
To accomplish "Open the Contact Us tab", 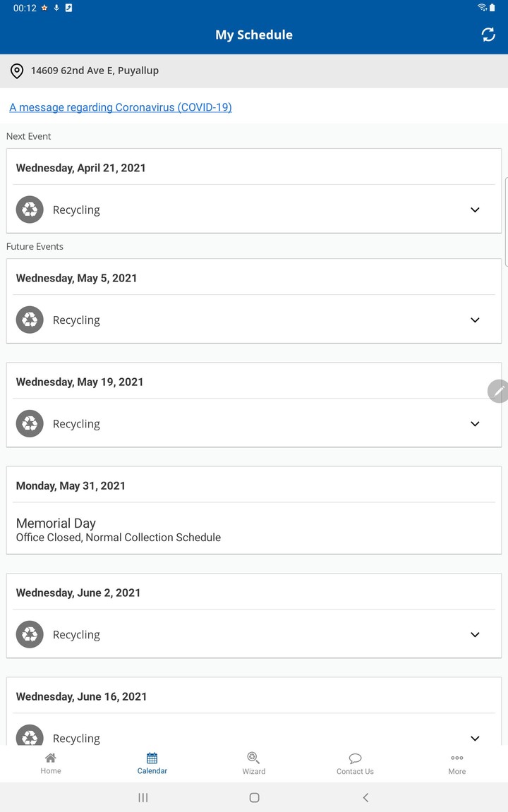I will click(x=355, y=763).
